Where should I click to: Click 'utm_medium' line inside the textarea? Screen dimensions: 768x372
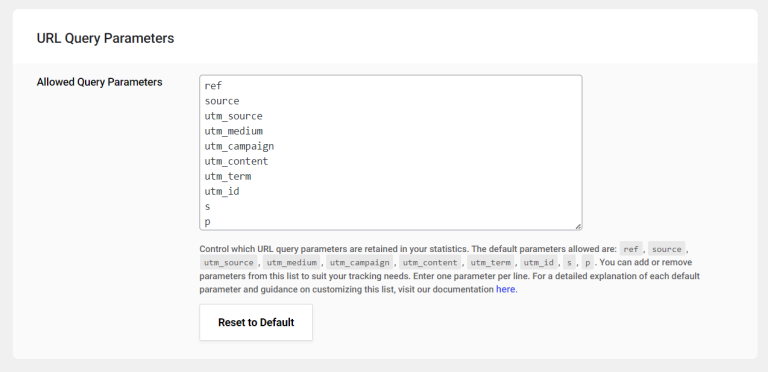[x=234, y=131]
